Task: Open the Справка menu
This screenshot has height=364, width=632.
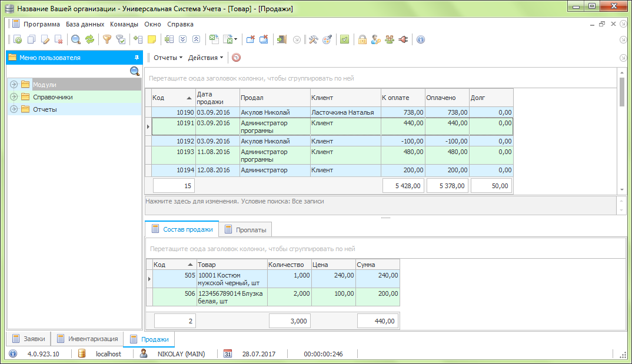Action: [180, 24]
